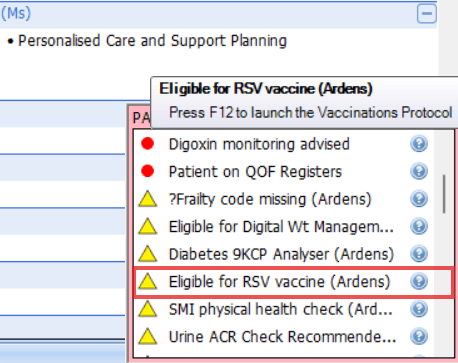Open Diabetes 9KCP Analyser (Ardens) alert
Screen dimensions: 458x363
point(281,254)
